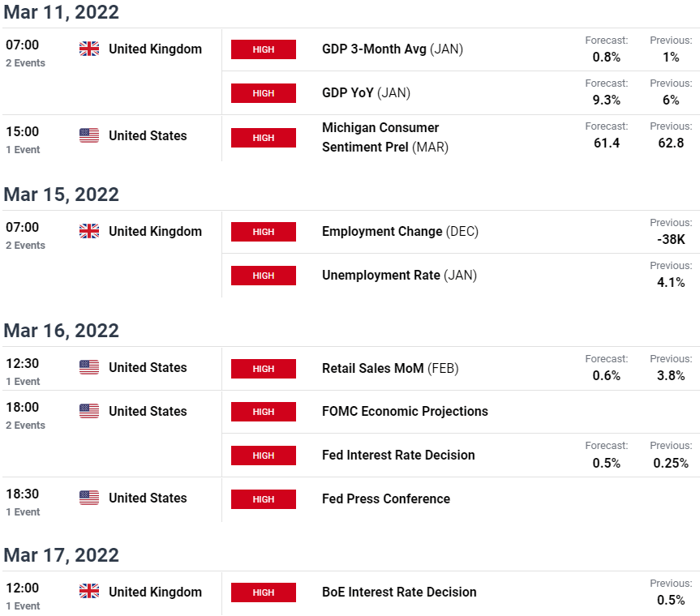Image resolution: width=700 pixels, height=616 pixels.
Task: Select HIGH badge for Unemployment Rate
Action: (264, 276)
